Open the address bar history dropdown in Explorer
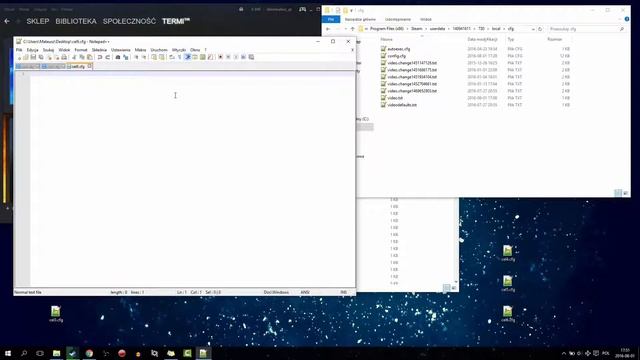This screenshot has height=360, width=640. click(533, 29)
